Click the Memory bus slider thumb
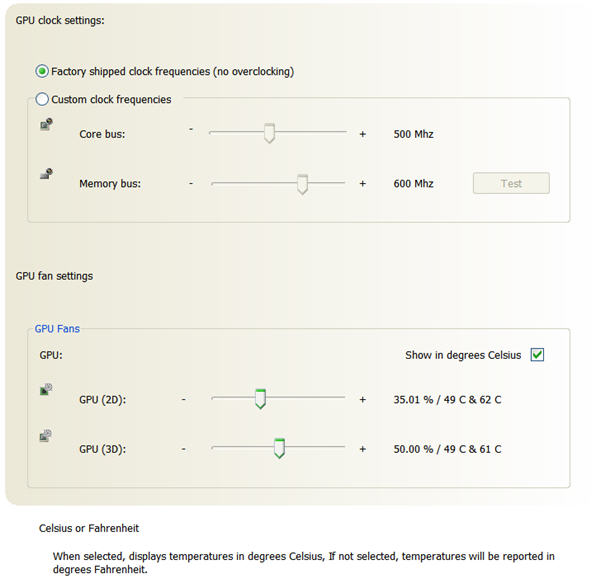The width and height of the screenshot is (600, 578). 302,184
